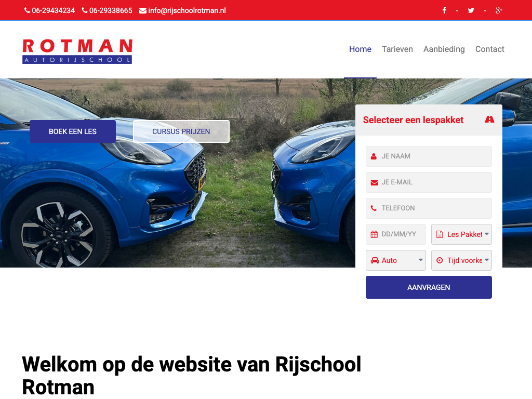The image size is (532, 399).
Task: Click the Rotman Autorijschool logo
Action: point(77,51)
